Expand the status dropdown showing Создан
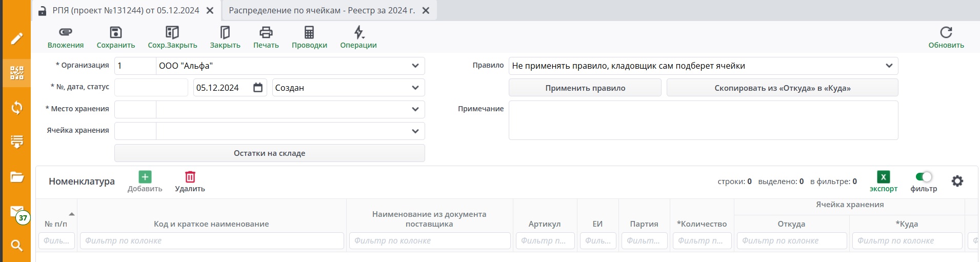This screenshot has width=980, height=262. [x=415, y=88]
